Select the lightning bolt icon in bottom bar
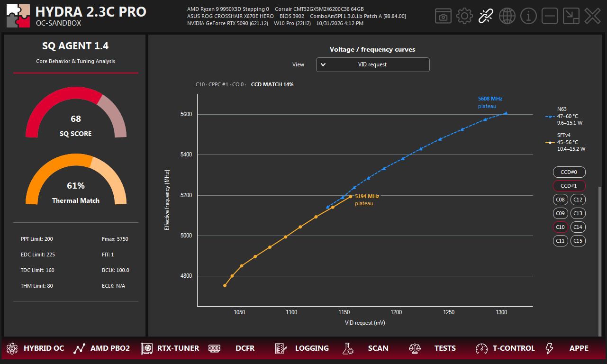 (549, 348)
